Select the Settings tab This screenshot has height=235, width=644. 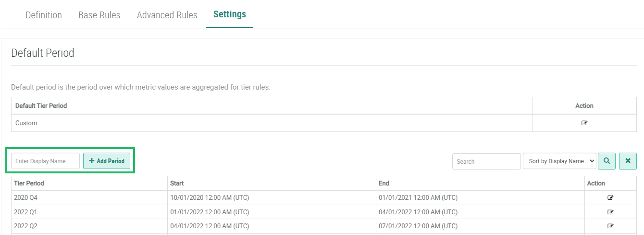[230, 14]
